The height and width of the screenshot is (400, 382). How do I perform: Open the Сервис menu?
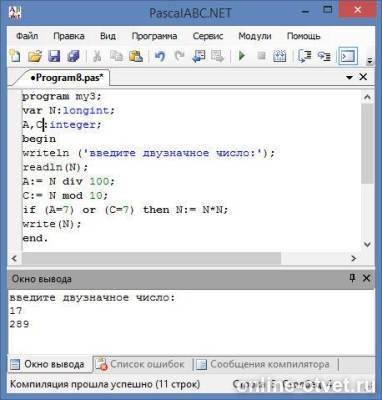[208, 36]
